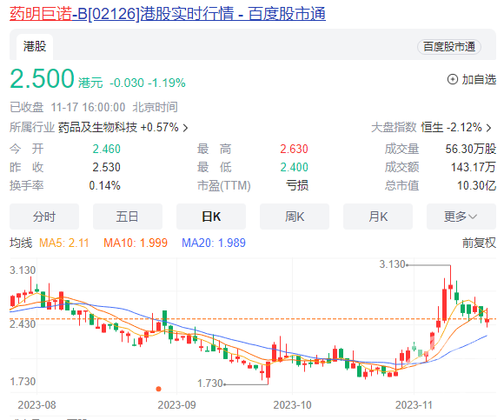Switch to the 五日 chart tab

coord(128,217)
